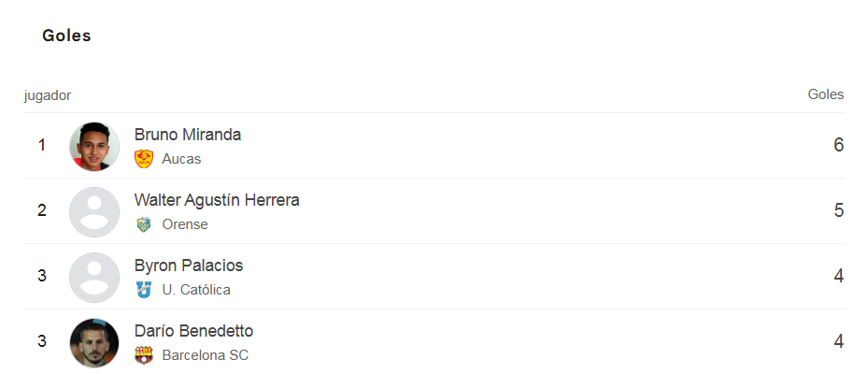The image size is (868, 374).
Task: Click the Barcelona SC team name
Action: (x=206, y=355)
